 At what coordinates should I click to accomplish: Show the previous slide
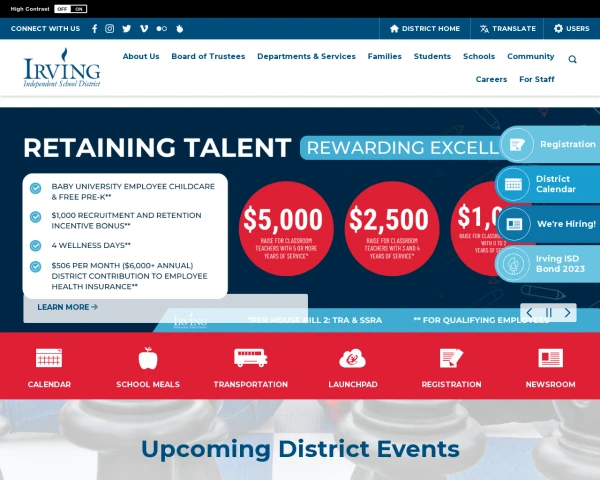(530, 313)
